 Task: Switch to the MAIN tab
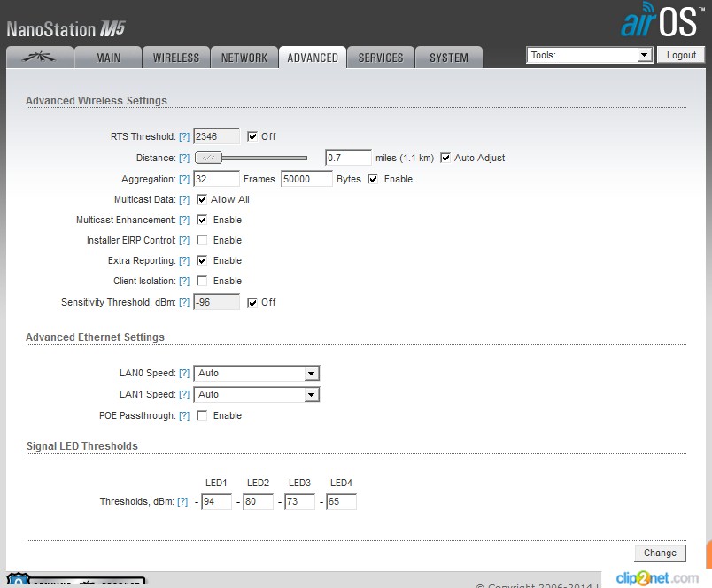108,58
